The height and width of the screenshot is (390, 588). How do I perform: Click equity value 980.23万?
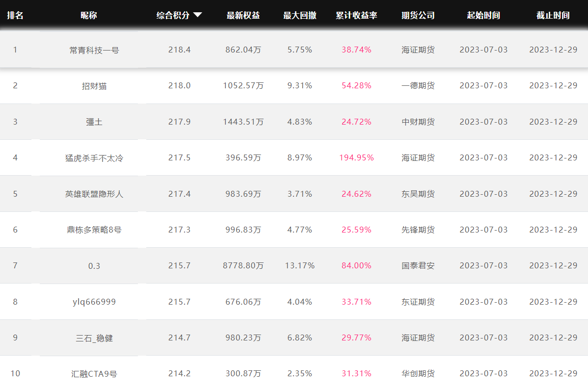243,338
